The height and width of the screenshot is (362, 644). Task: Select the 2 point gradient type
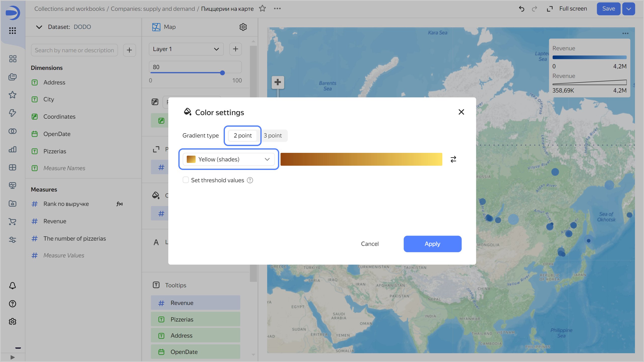coord(243,135)
